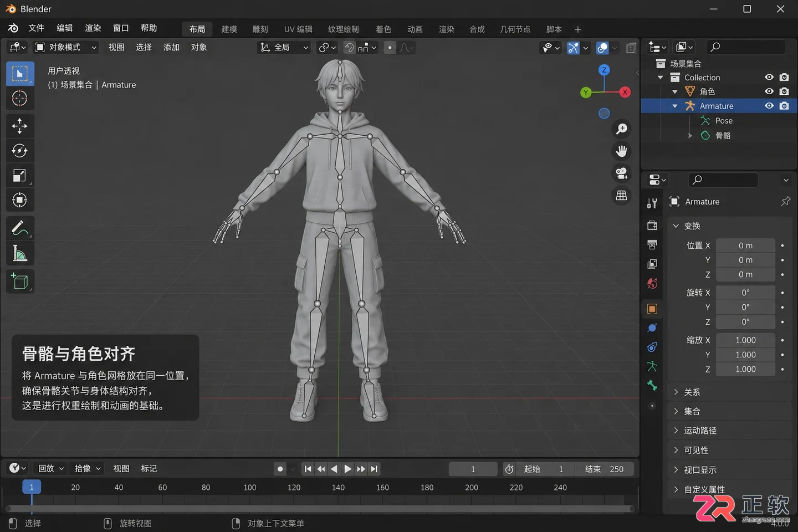Viewport: 798px width, 532px height.
Task: Toggle camera view icon
Action: tap(622, 173)
